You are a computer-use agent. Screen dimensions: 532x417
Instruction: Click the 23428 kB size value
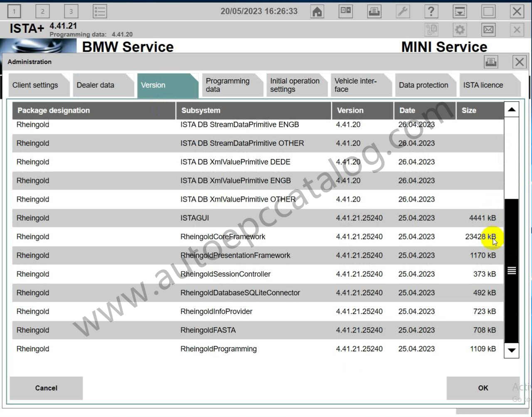point(480,237)
